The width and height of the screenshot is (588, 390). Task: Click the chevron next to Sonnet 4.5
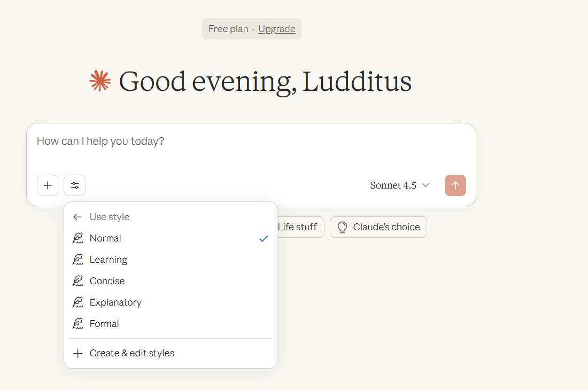tap(426, 185)
